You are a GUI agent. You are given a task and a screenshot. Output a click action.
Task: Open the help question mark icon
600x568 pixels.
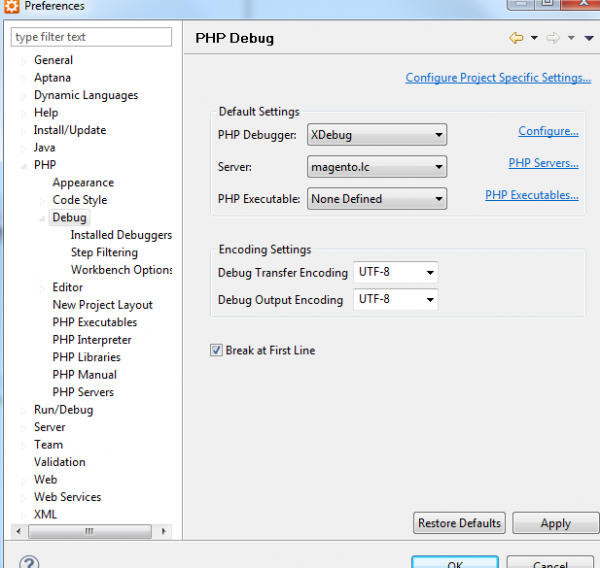[x=29, y=562]
